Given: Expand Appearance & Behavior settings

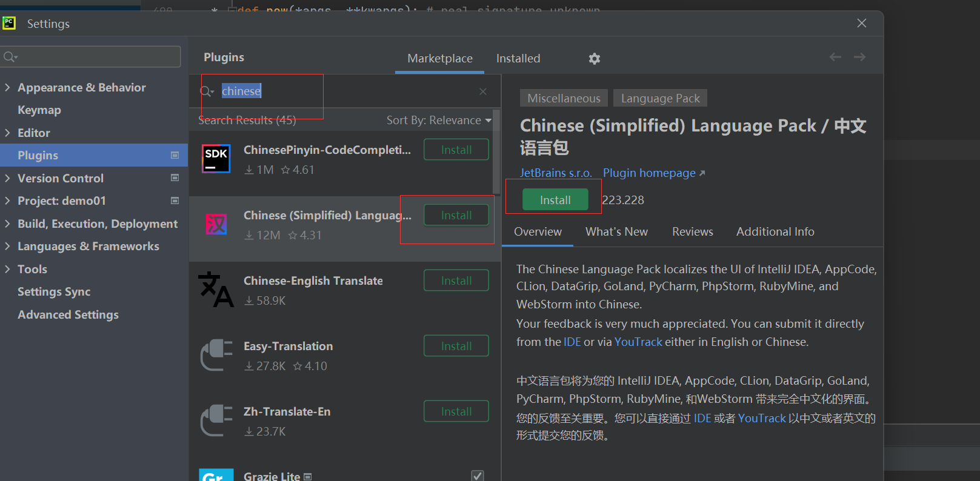Looking at the screenshot, I should pyautogui.click(x=7, y=87).
